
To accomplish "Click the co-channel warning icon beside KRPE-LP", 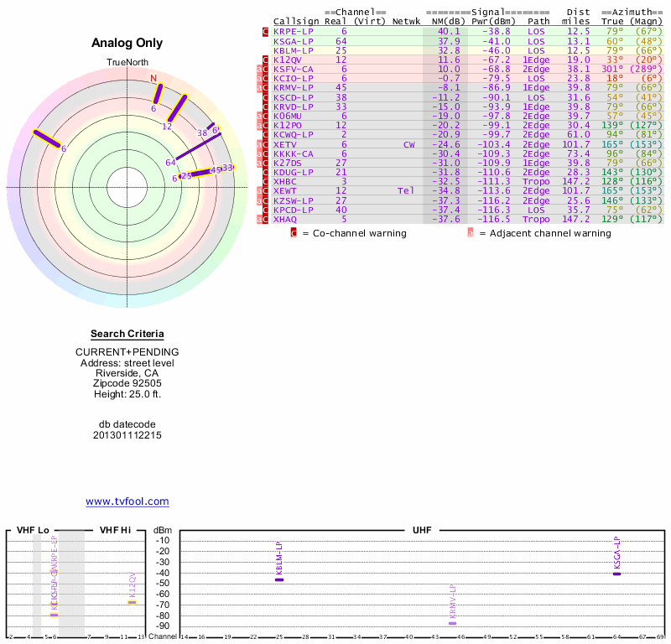I will (266, 31).
